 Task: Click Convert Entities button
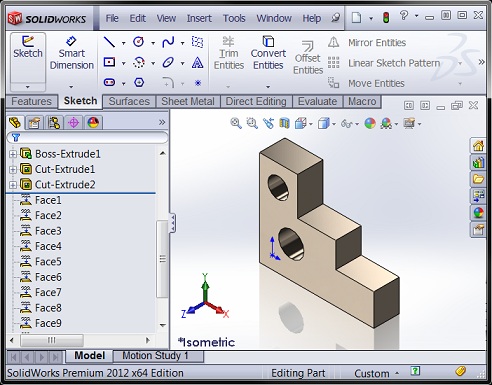[268, 53]
